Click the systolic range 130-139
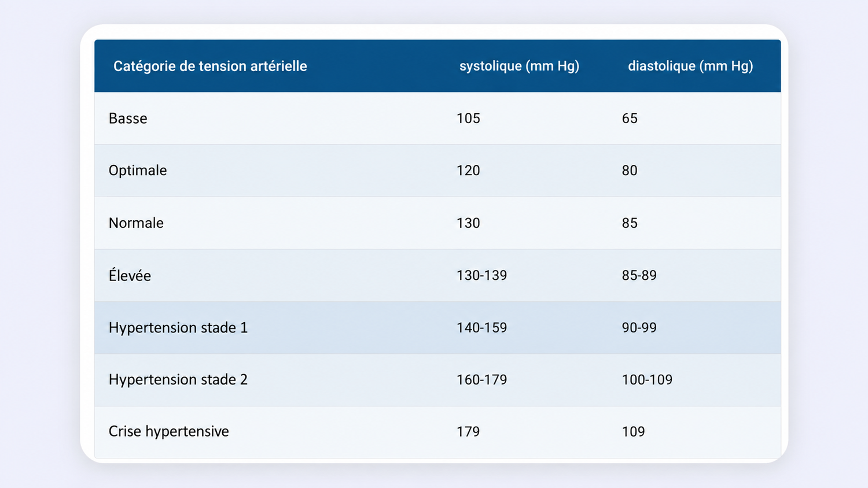The height and width of the screenshot is (488, 868). tap(481, 275)
